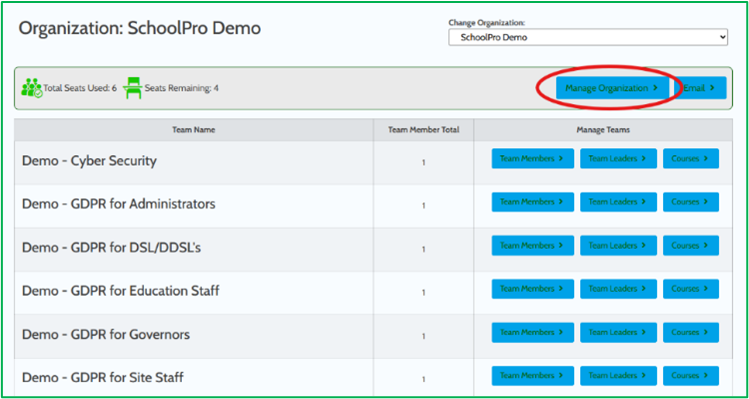This screenshot has height=399, width=749.
Task: Open Team Leaders for GDPR for Governors
Action: (x=618, y=333)
